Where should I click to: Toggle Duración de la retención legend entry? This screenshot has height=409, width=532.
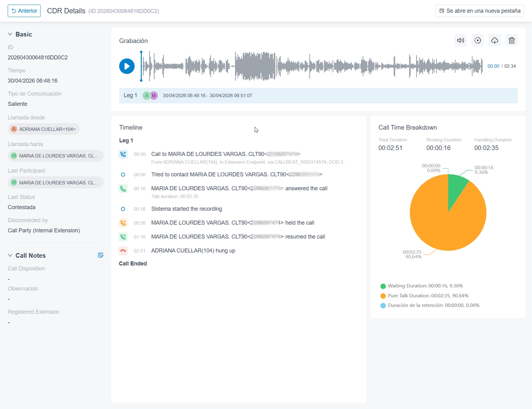coord(430,305)
